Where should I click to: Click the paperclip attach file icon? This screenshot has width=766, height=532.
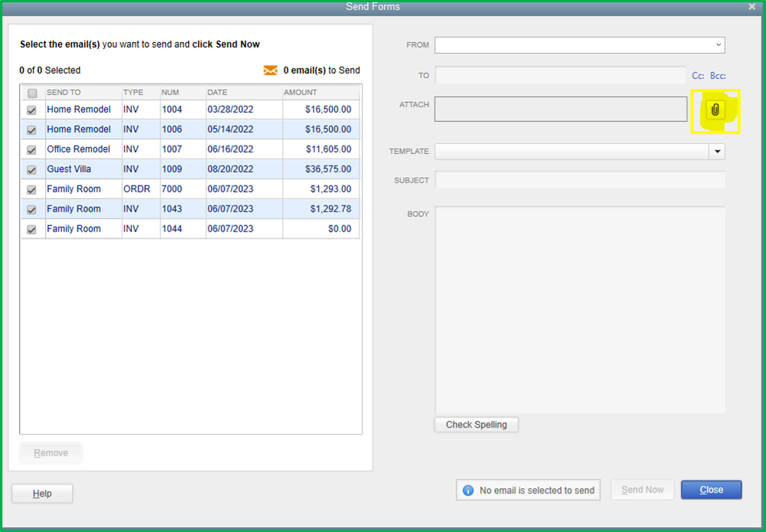(x=715, y=110)
